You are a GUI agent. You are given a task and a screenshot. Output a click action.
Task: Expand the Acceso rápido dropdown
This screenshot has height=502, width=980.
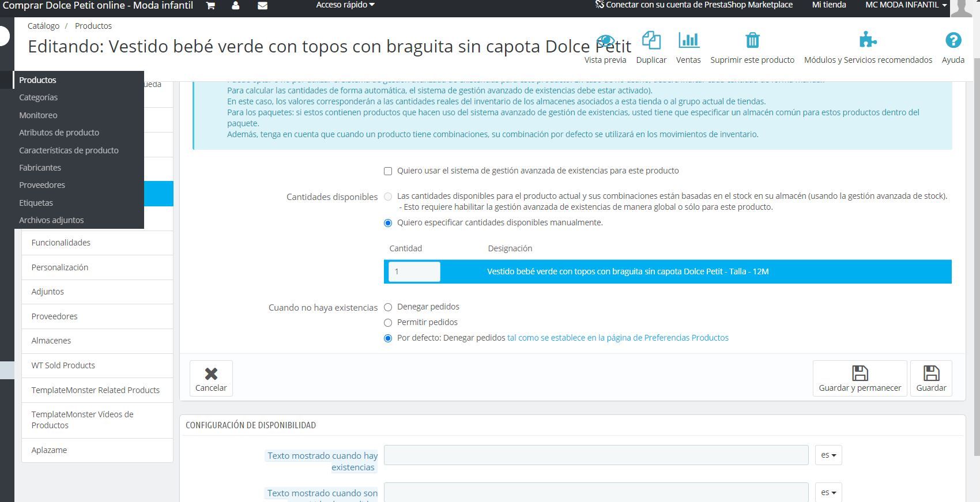(x=345, y=5)
